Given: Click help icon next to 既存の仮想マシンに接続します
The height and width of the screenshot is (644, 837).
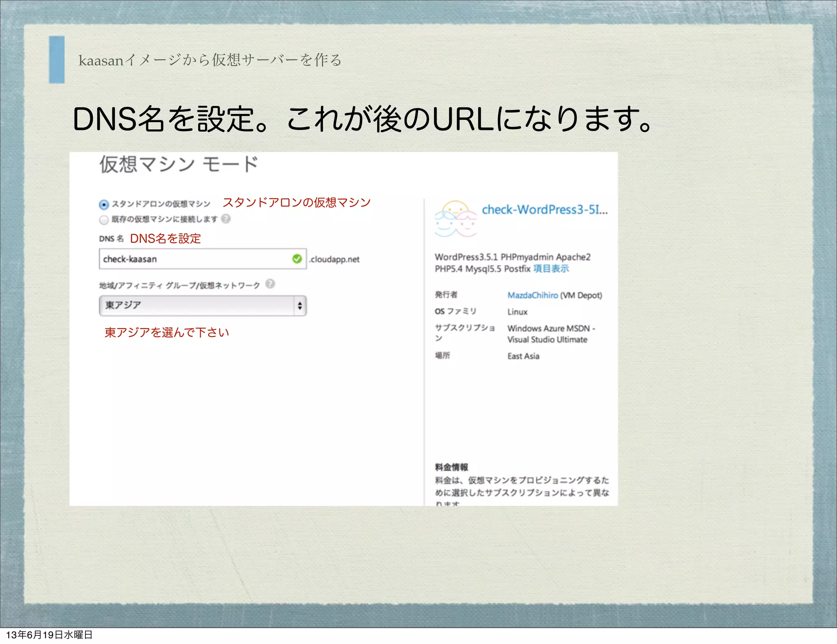Looking at the screenshot, I should click(x=226, y=219).
